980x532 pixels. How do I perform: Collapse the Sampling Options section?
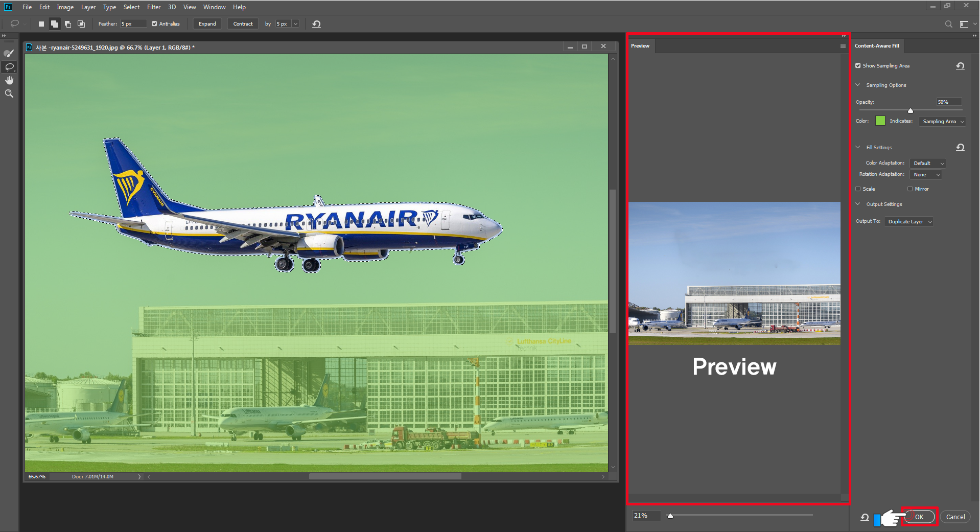858,85
